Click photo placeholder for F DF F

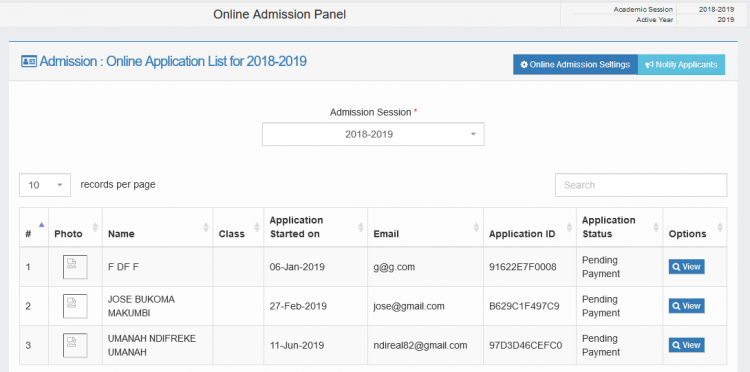[75, 267]
